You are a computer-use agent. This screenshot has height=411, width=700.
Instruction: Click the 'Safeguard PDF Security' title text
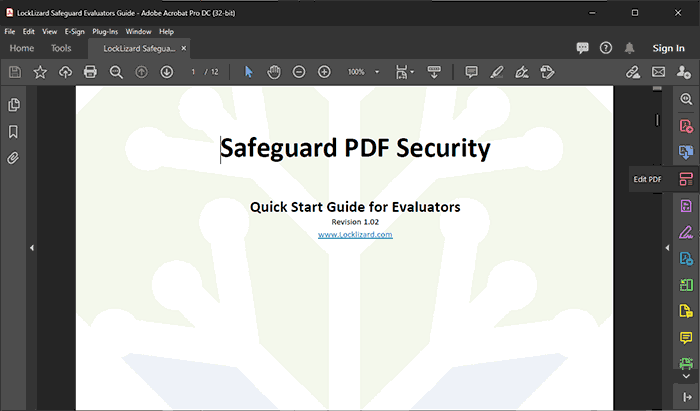(355, 149)
